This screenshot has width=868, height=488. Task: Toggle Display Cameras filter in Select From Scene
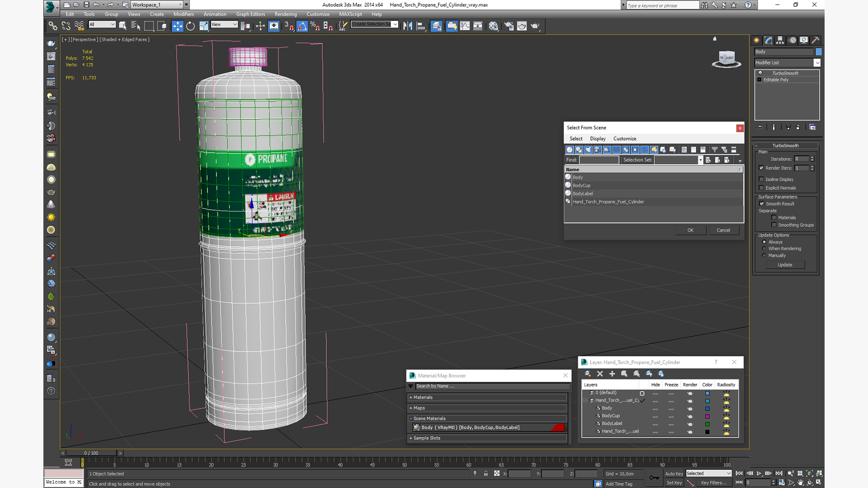598,150
